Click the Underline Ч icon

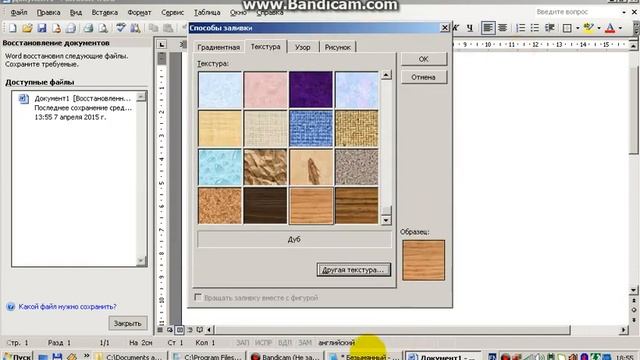click(470, 28)
